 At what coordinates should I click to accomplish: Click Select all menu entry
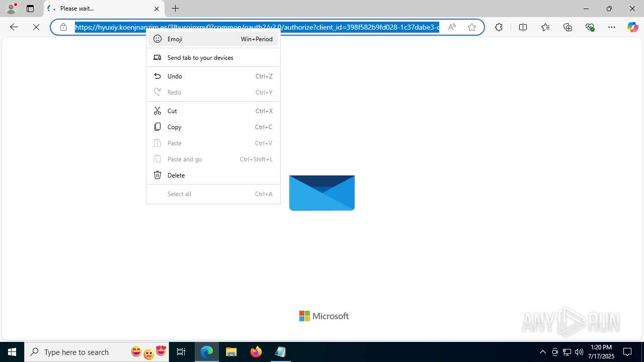213,194
